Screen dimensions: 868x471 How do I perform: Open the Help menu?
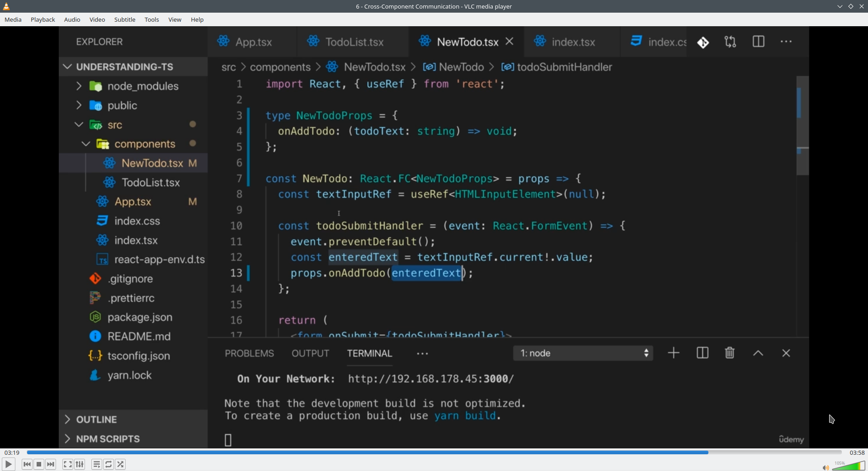pyautogui.click(x=197, y=19)
